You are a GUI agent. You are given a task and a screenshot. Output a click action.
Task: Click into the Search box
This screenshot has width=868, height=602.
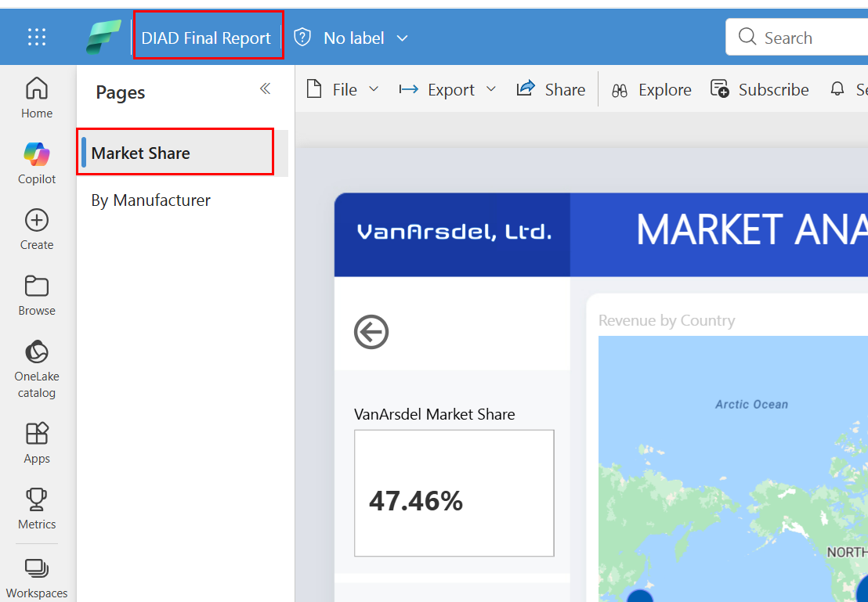coord(797,37)
